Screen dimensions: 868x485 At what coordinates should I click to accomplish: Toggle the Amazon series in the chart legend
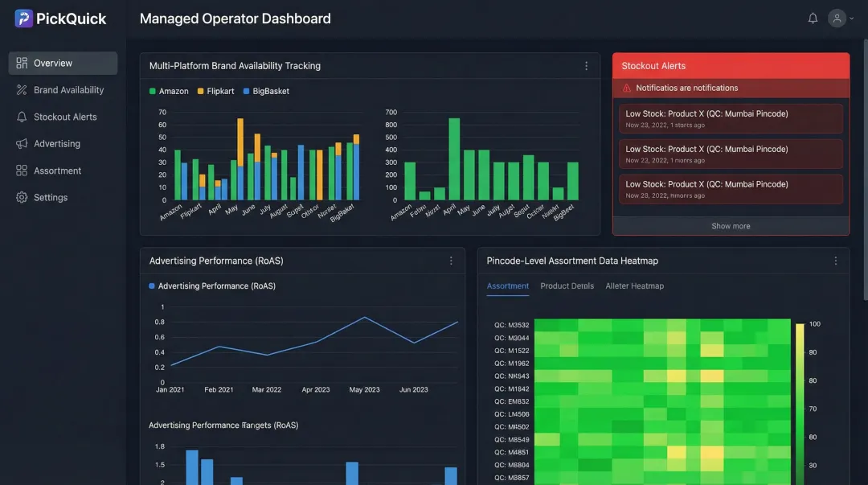168,91
